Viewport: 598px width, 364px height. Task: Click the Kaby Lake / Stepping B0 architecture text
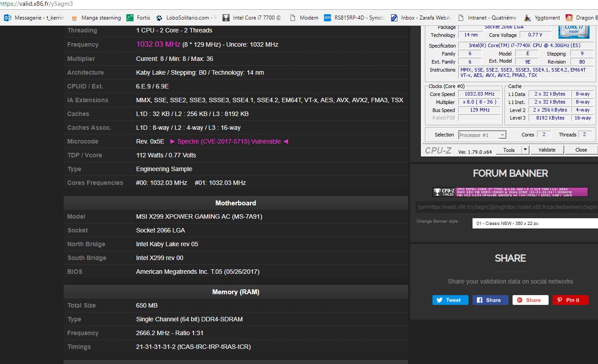coord(200,72)
